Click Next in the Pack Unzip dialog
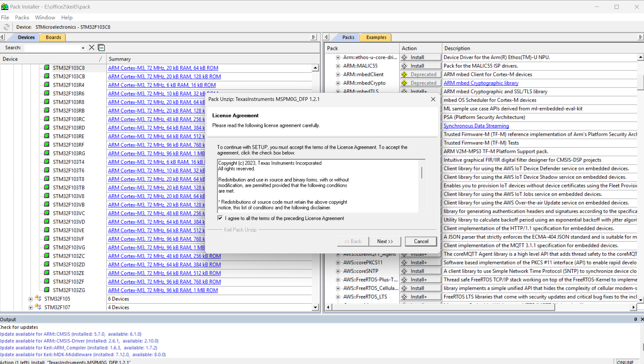 click(385, 241)
